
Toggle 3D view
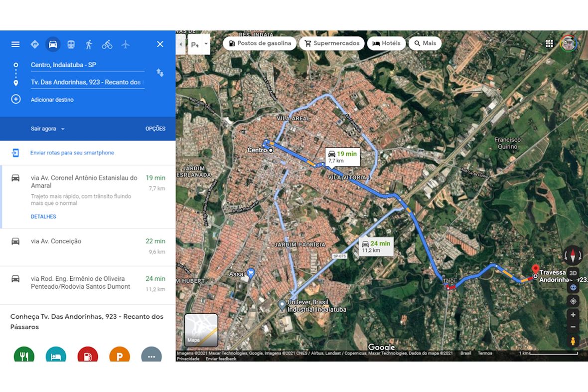(573, 273)
